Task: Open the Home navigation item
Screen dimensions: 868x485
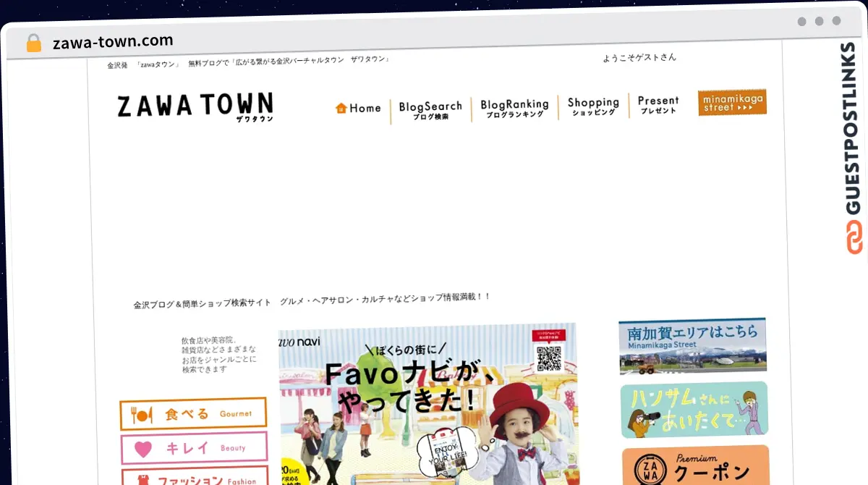Action: coord(358,108)
